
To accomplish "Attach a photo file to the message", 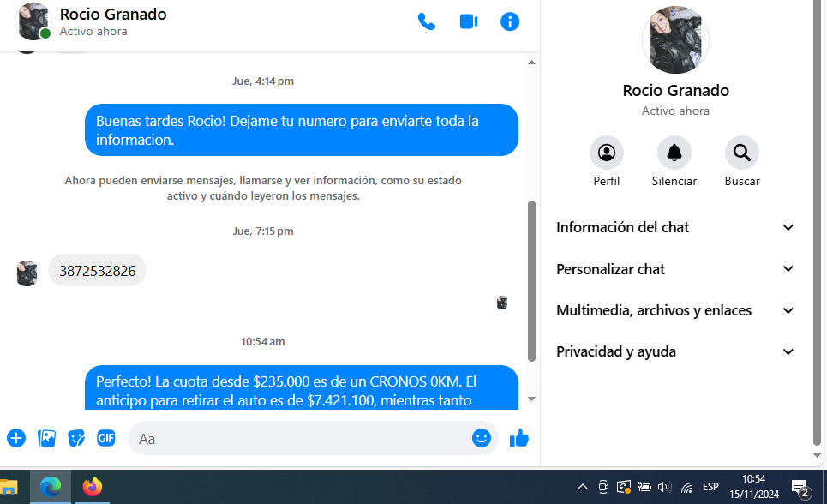I will [46, 438].
